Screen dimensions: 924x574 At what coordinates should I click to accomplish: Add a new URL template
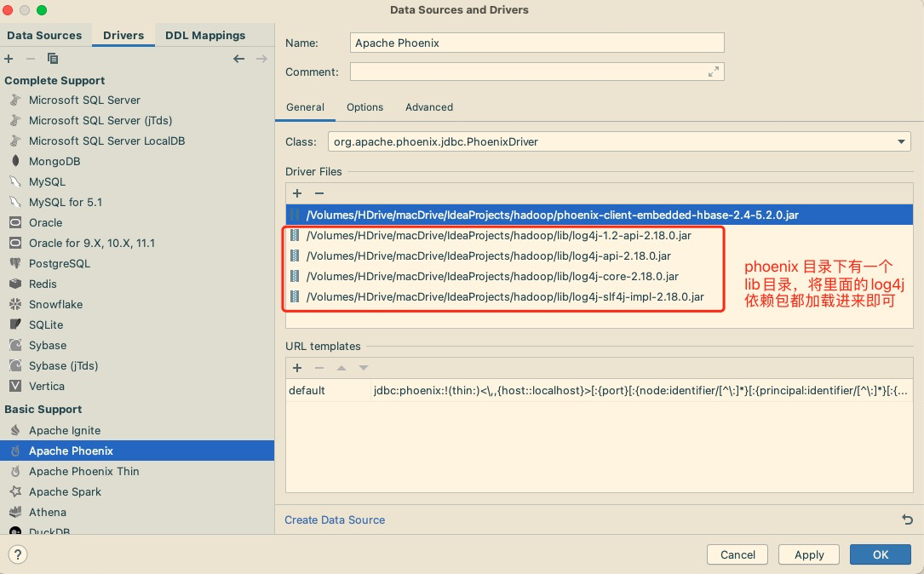(x=297, y=368)
